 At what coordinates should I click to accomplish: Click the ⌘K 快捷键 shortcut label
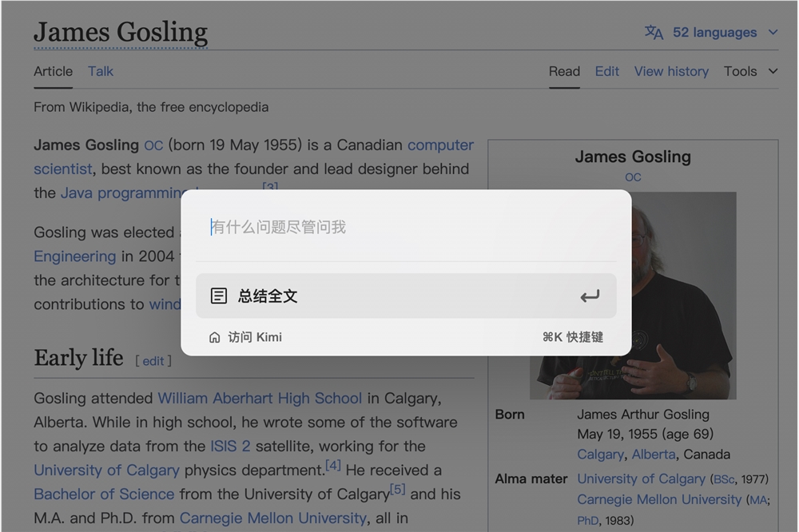point(573,337)
